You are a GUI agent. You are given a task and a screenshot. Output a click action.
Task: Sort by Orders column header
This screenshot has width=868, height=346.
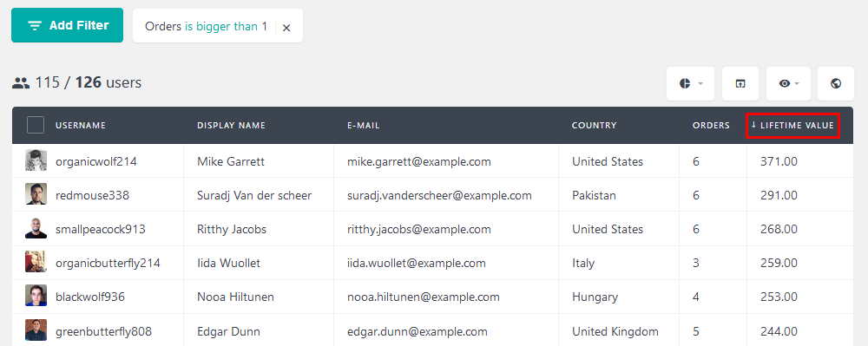711,126
